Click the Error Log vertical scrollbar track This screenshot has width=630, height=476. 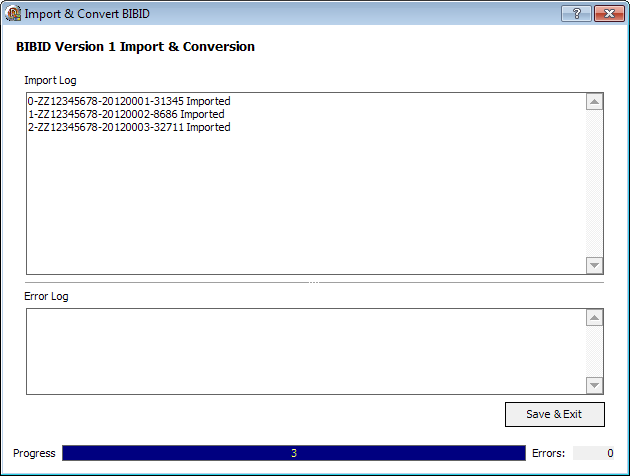(x=595, y=351)
